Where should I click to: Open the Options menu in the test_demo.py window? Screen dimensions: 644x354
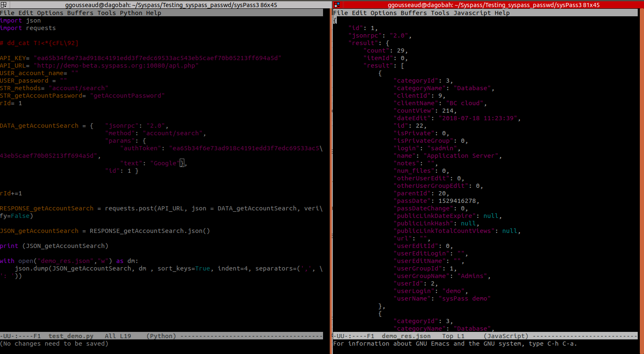coord(50,13)
